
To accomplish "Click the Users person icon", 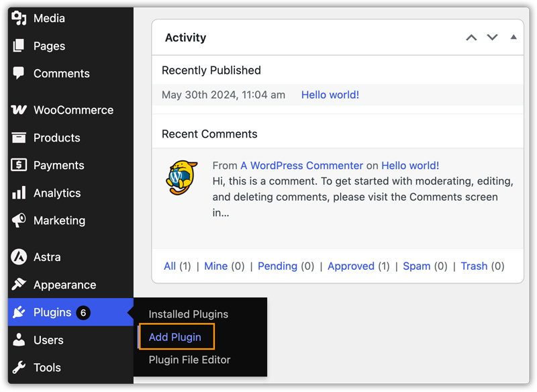I will click(x=19, y=340).
